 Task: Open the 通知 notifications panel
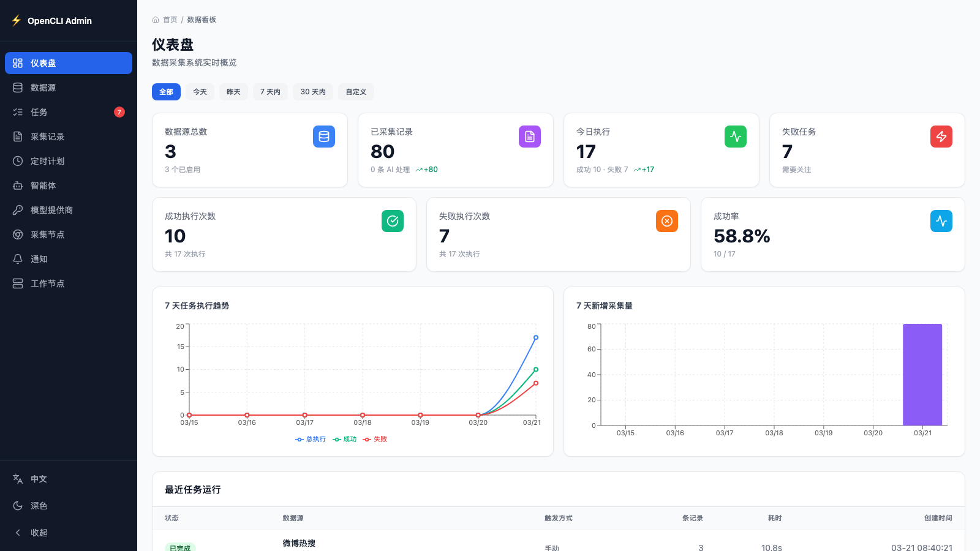point(38,259)
